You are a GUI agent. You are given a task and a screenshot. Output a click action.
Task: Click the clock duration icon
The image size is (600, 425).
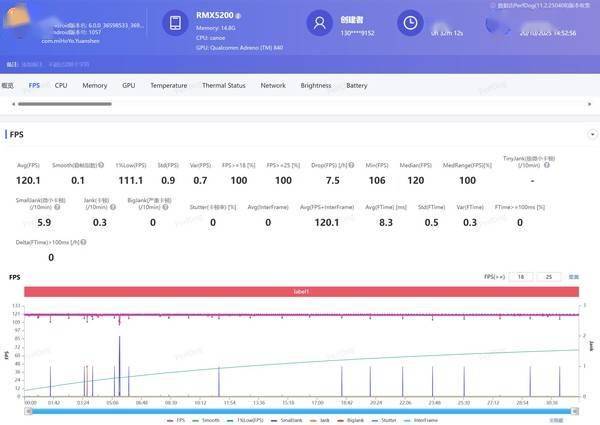[x=408, y=23]
